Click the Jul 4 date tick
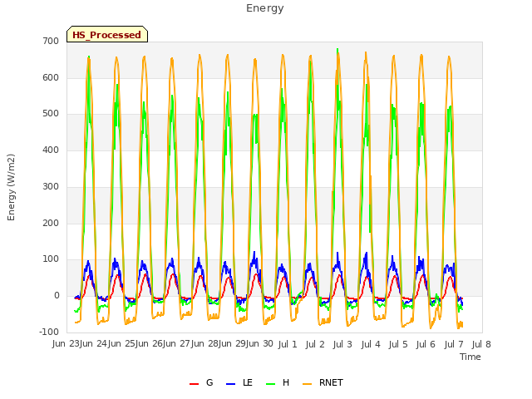 [371, 344]
